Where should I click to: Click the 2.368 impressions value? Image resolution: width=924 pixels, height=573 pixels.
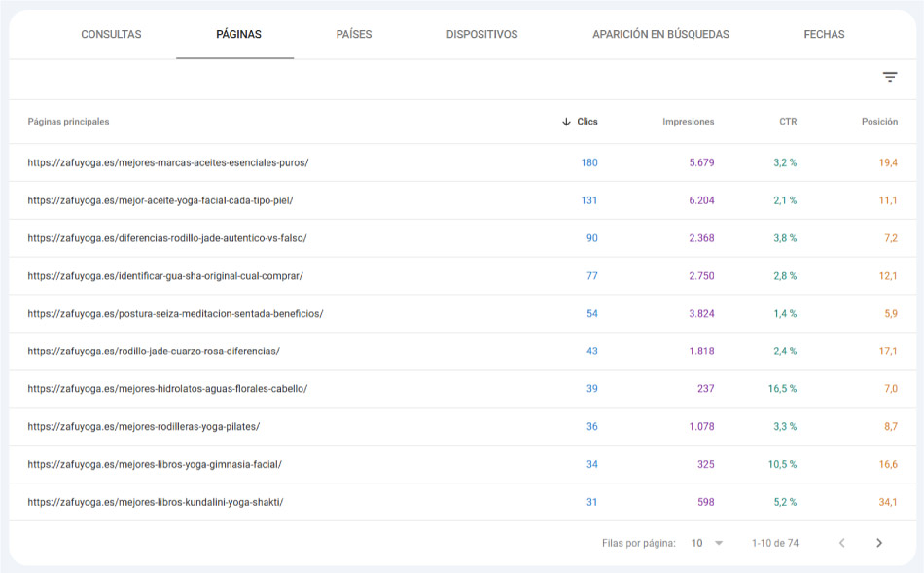coord(701,238)
